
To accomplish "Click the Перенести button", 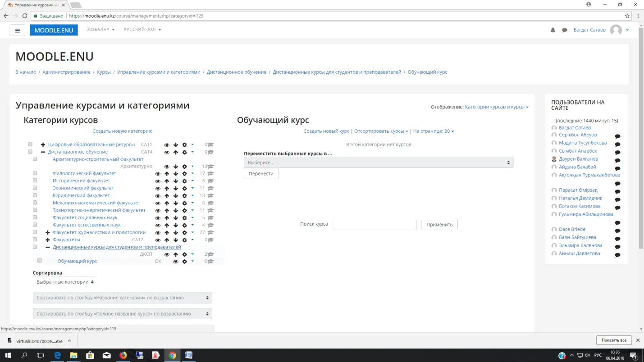I will [261, 173].
